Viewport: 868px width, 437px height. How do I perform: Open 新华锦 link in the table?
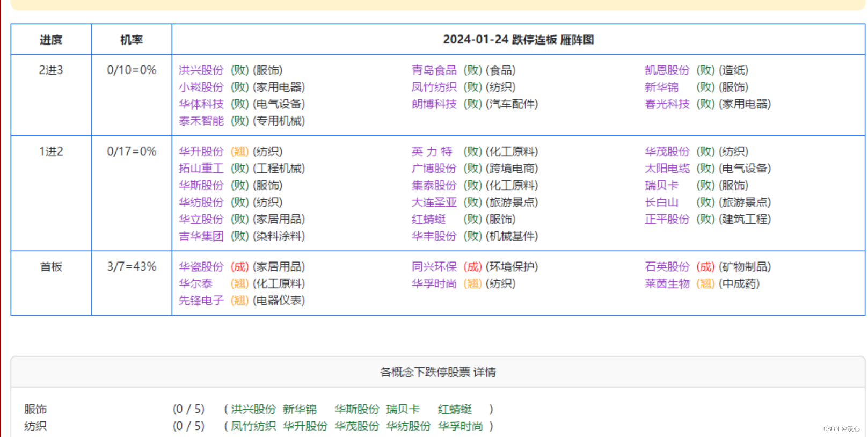tap(662, 87)
